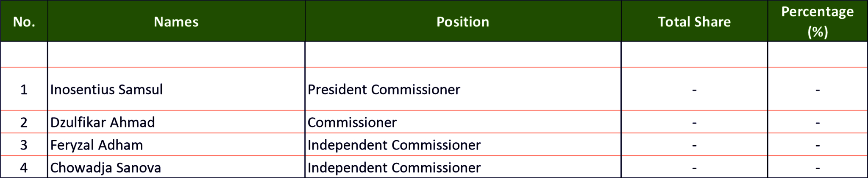868x178 pixels.
Task: Select row number 1 cell
Action: pos(24,90)
